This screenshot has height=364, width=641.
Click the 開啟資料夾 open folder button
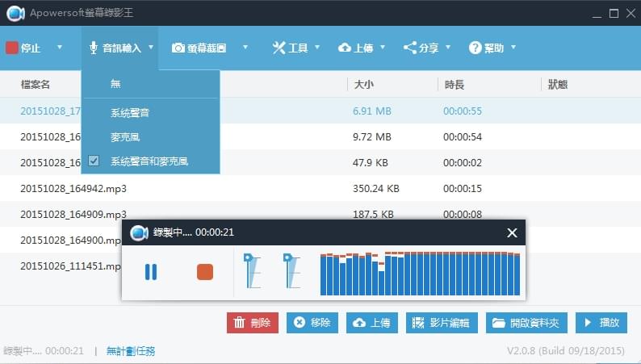pos(526,323)
